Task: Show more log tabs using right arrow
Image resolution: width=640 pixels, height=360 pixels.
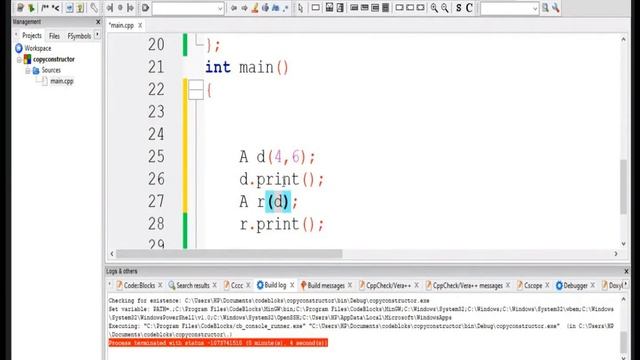Action: [x=626, y=285]
